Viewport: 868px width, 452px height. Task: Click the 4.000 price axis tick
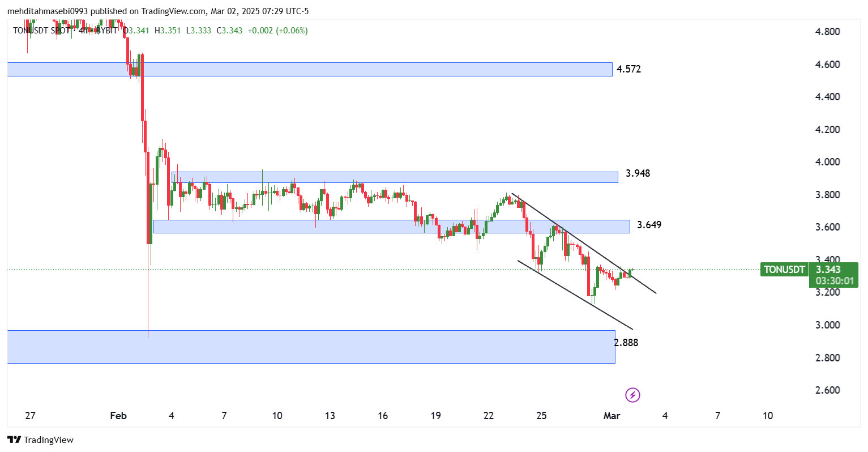coord(827,162)
